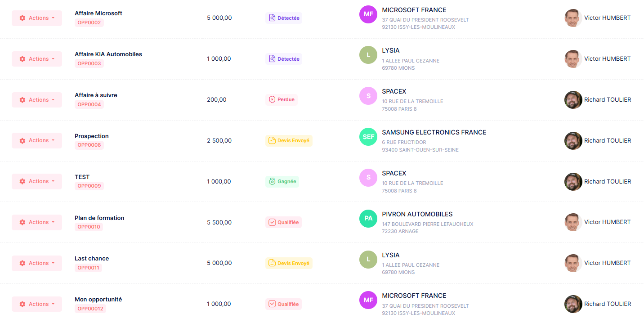Expand Actions menu for Last chance row
Viewport: 644px width, 323px height.
coord(37,263)
